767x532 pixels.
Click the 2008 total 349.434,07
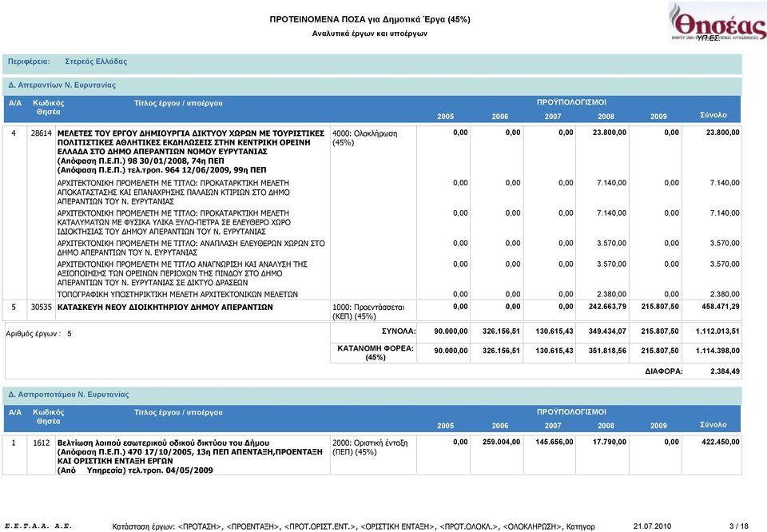(607, 331)
